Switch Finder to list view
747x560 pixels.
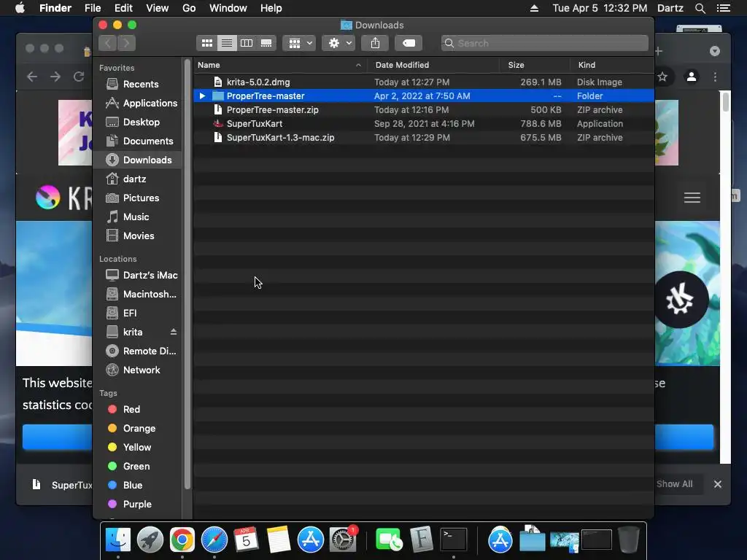227,43
